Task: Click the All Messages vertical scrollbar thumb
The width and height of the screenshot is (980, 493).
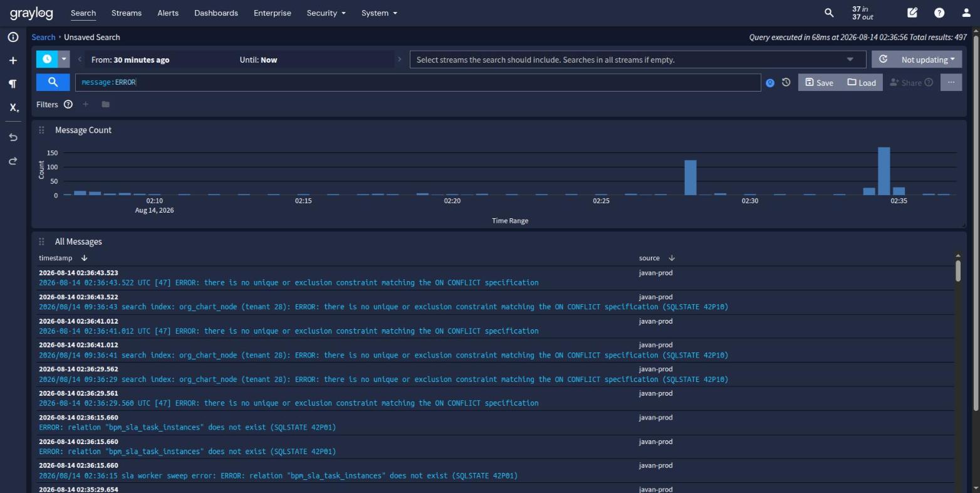Action: [x=957, y=271]
